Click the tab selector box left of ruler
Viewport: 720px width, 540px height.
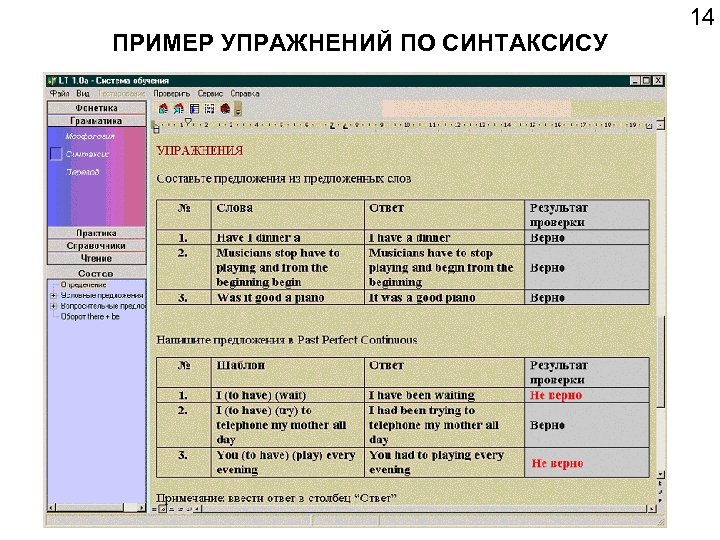[155, 127]
